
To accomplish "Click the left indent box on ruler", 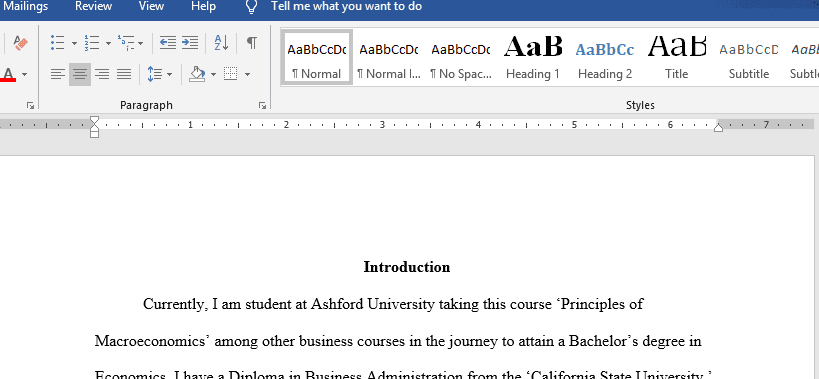I will pyautogui.click(x=94, y=134).
